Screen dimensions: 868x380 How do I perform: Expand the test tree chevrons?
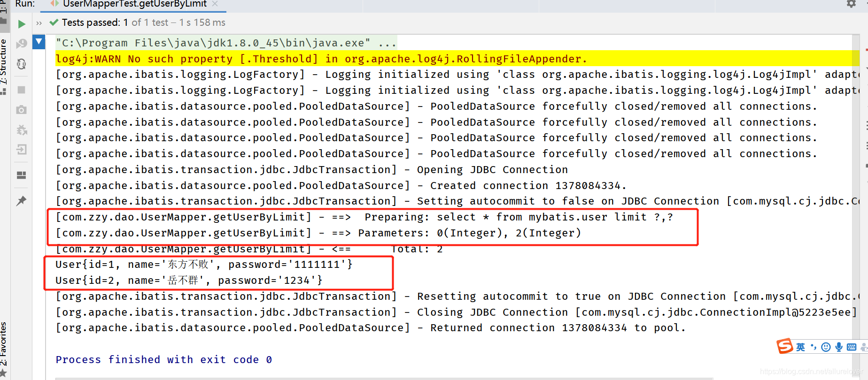pos(39,23)
